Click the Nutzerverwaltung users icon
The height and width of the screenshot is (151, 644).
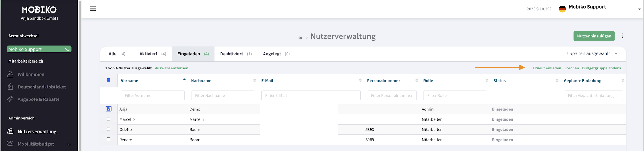click(x=10, y=131)
